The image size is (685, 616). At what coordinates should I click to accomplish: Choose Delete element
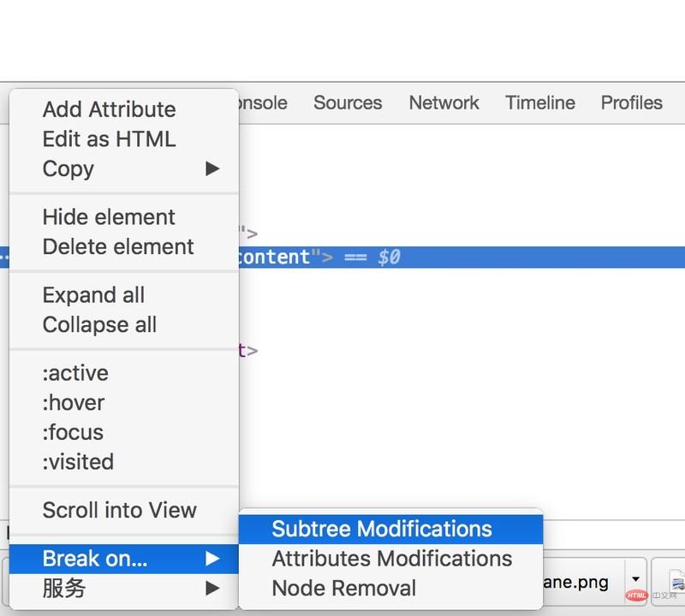[124, 246]
